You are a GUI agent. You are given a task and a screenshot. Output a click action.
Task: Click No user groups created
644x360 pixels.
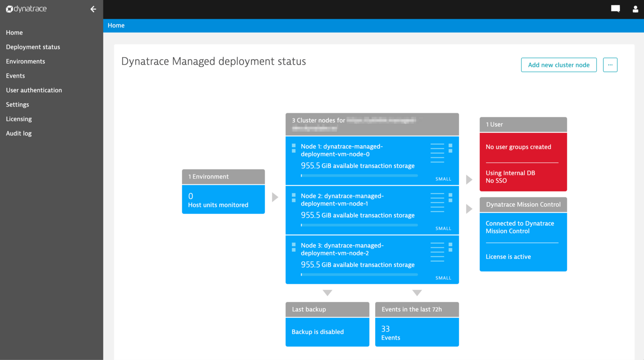pyautogui.click(x=518, y=147)
